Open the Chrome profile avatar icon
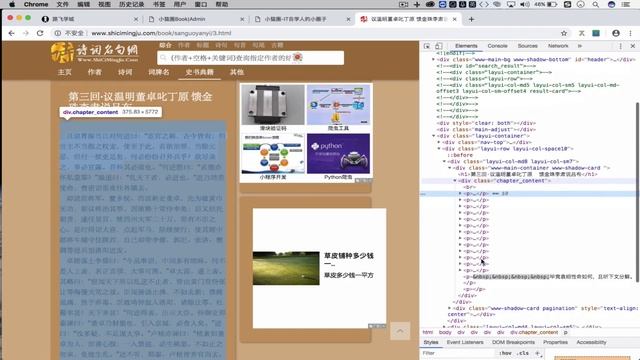This screenshot has width=640, height=360. 616,33
